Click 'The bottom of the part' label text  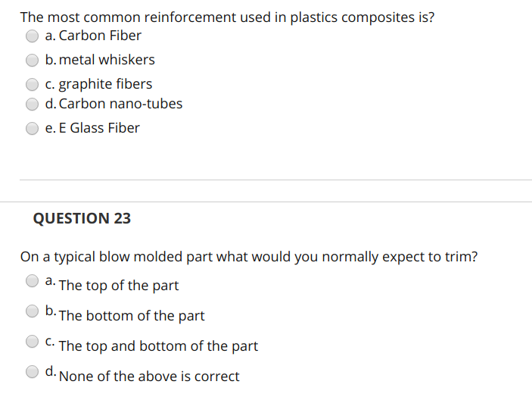132,316
